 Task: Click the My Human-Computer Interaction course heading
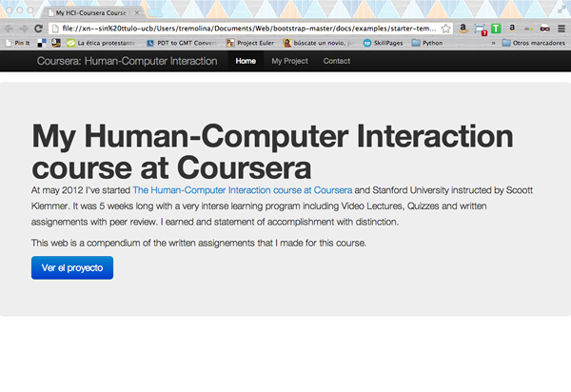272,151
